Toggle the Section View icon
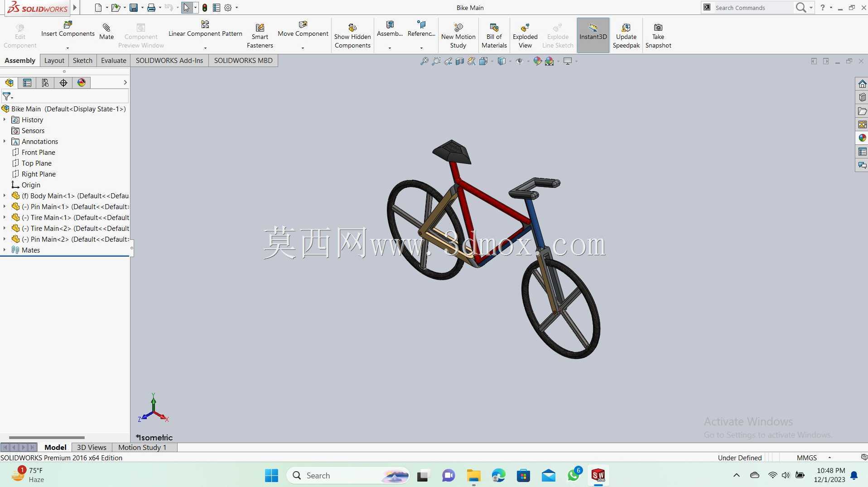Image resolution: width=868 pixels, height=487 pixels. click(x=459, y=61)
